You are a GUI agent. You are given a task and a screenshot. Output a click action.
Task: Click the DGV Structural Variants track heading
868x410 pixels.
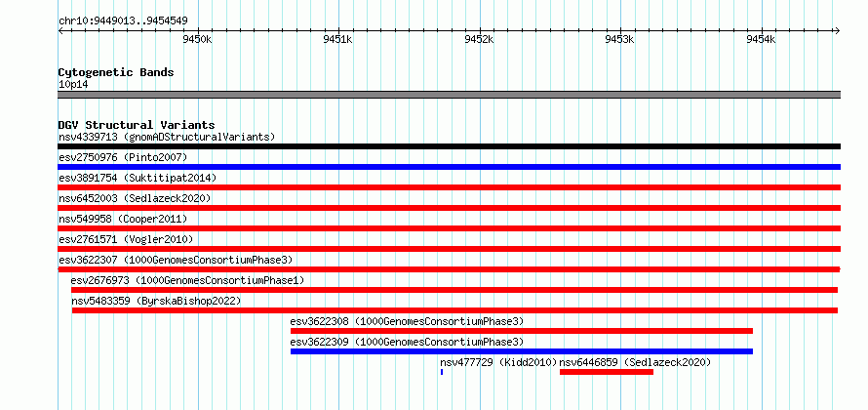(x=137, y=125)
